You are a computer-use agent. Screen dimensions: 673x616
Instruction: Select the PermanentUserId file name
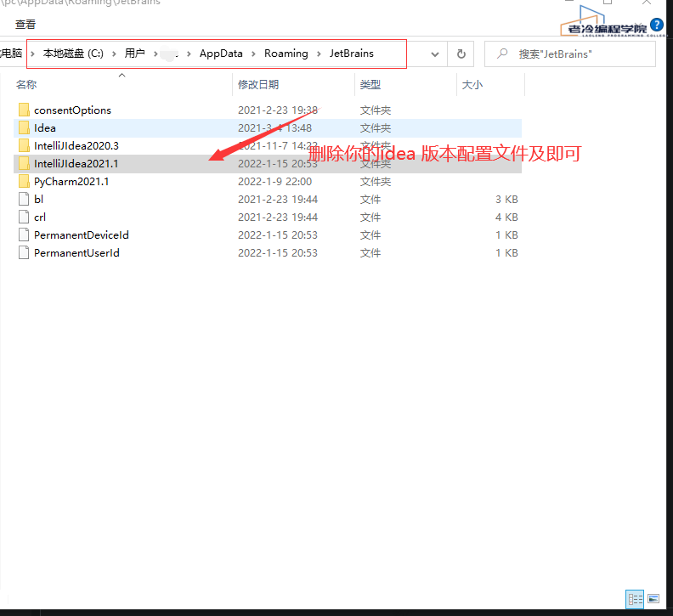point(76,253)
